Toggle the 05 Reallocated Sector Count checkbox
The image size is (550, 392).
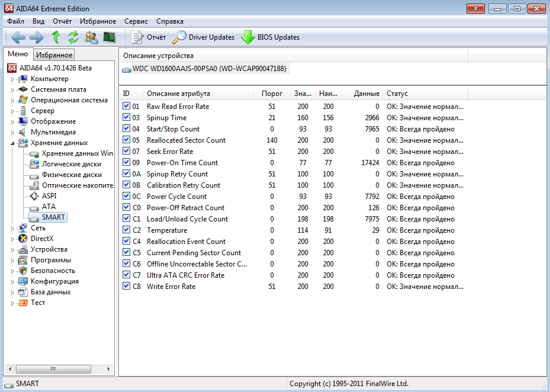click(126, 140)
